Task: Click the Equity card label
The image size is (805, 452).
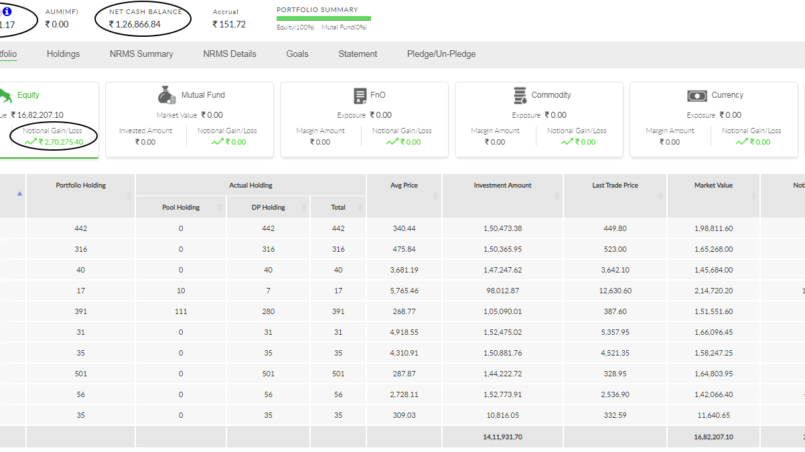Action: coord(28,95)
